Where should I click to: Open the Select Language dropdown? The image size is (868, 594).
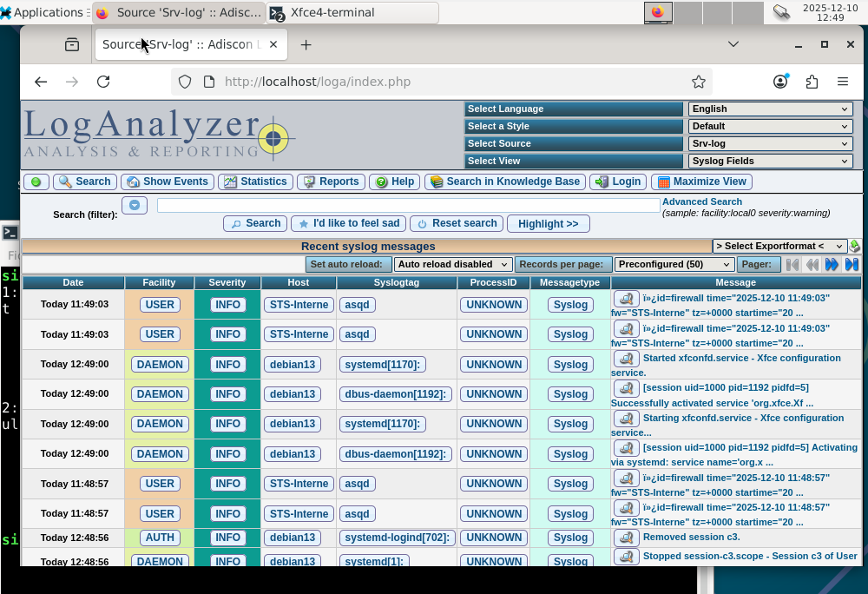[x=770, y=109]
